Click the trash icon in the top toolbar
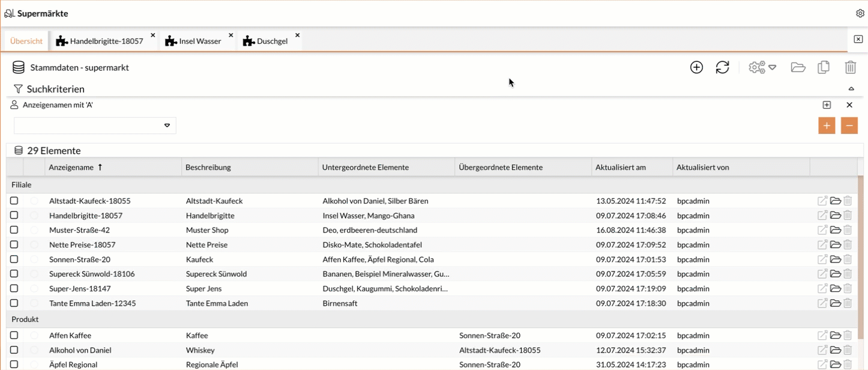 (x=850, y=67)
